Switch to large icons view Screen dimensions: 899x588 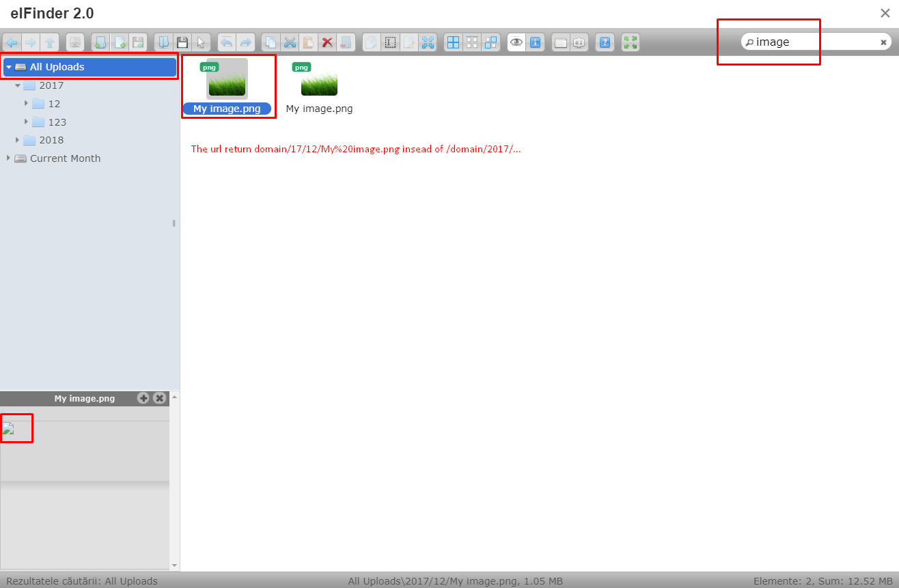pyautogui.click(x=453, y=42)
